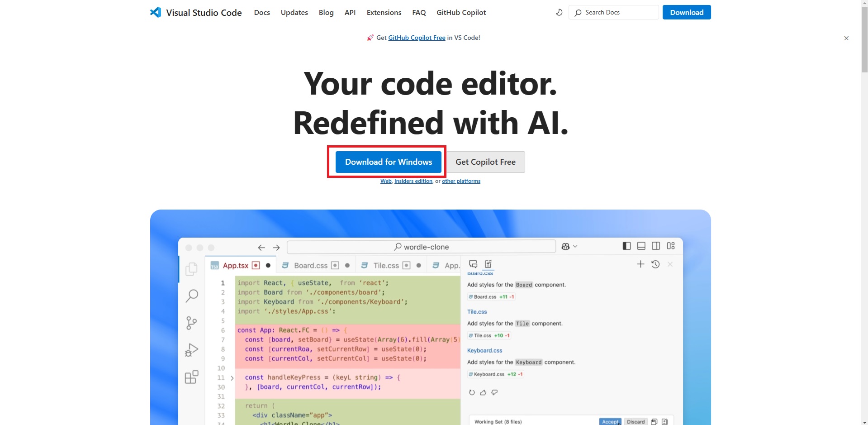868x425 pixels.
Task: Click the Board.css +11 -1 file chip
Action: pyautogui.click(x=491, y=297)
